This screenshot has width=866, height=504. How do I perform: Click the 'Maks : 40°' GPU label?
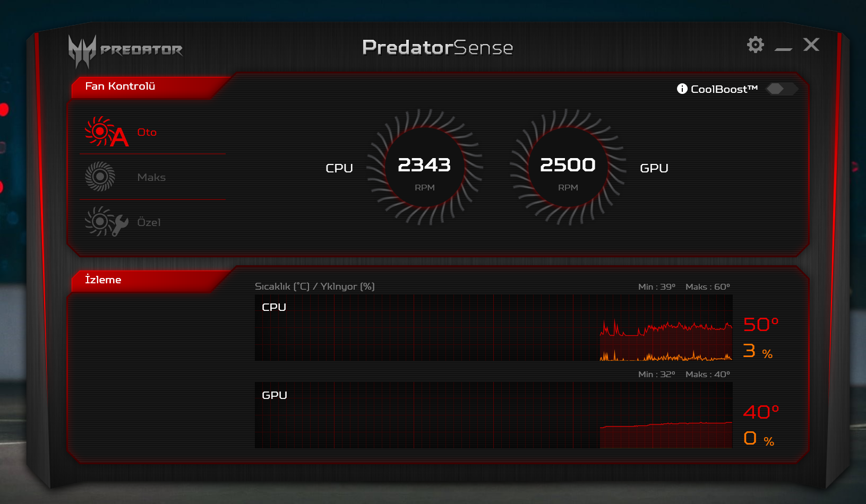click(708, 374)
